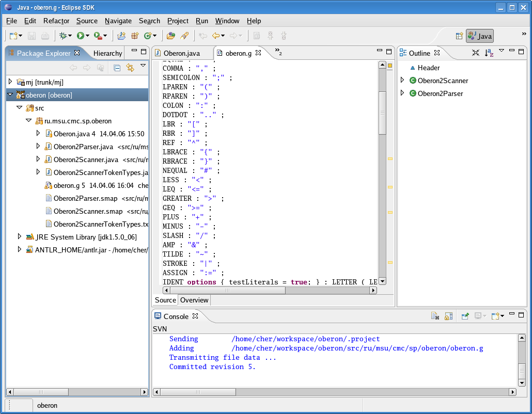Create a new Java project via toolbar icon
Image resolution: width=532 pixels, height=414 pixels.
[121, 36]
